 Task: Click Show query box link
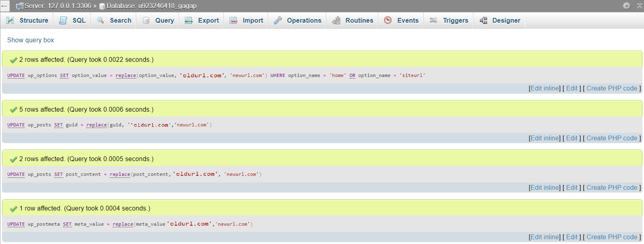[x=31, y=40]
